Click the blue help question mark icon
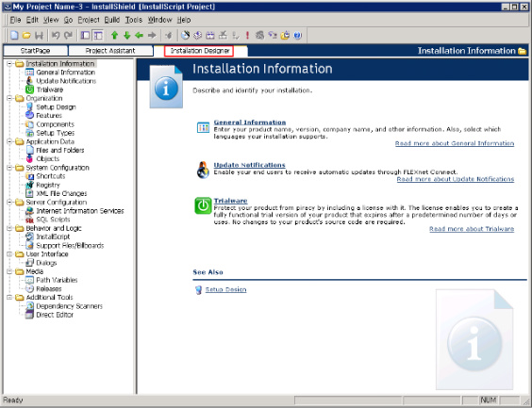532x408 pixels. (x=297, y=35)
